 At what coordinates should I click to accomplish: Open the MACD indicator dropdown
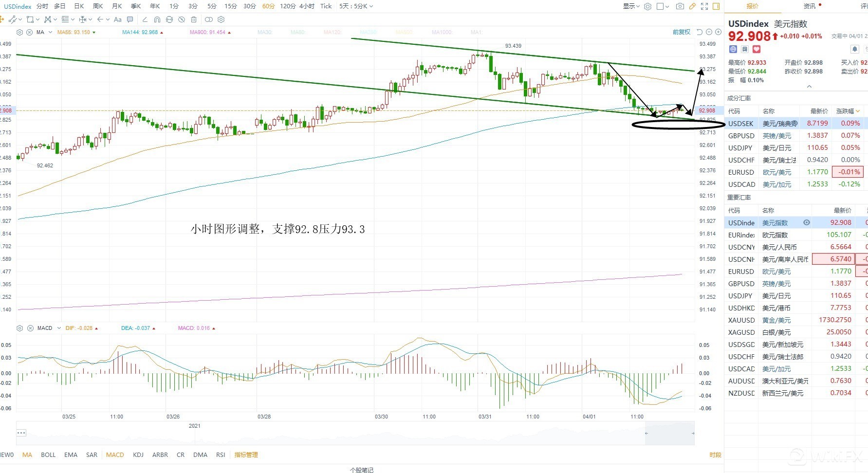tap(59, 328)
